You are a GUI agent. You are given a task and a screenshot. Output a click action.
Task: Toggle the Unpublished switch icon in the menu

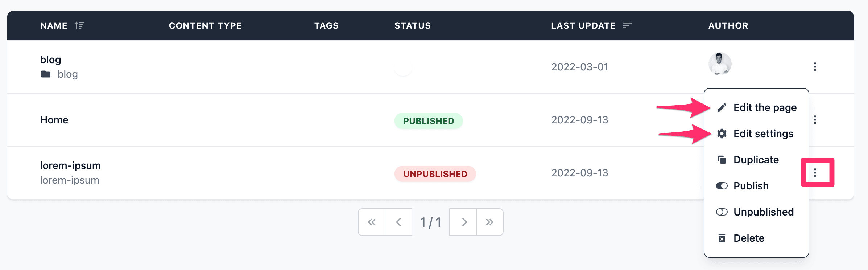(x=722, y=212)
